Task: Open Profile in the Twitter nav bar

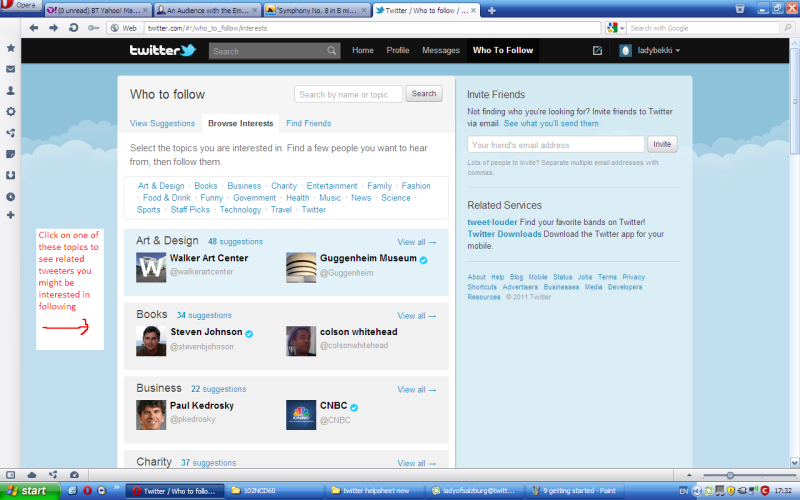Action: (x=398, y=51)
